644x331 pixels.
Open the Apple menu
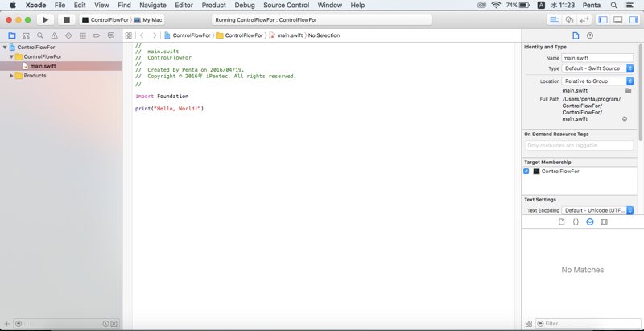tap(12, 6)
